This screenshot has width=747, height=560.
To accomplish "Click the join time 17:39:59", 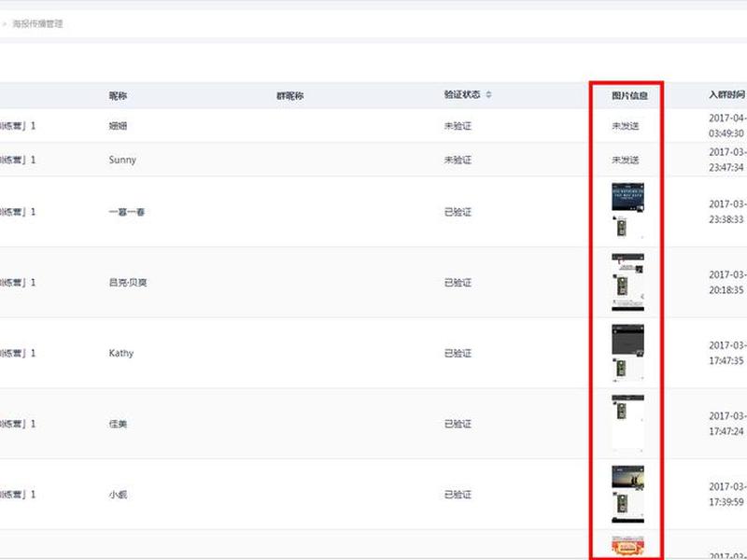I will coord(726,502).
